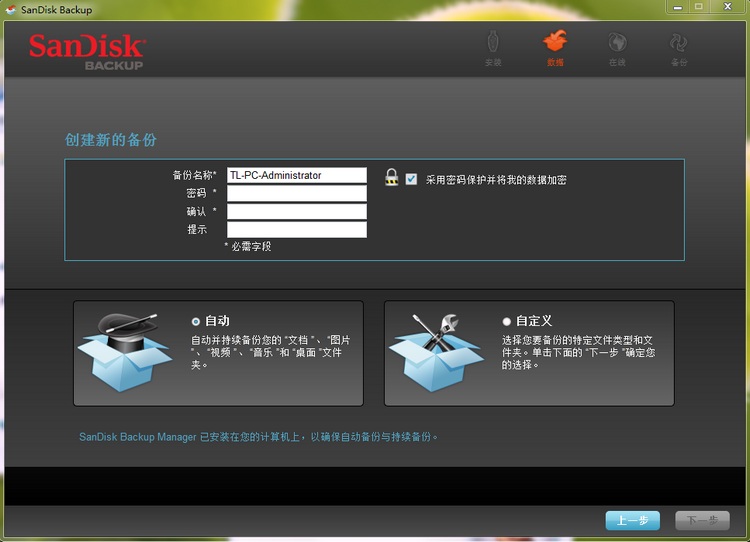This screenshot has width=750, height=542.
Task: Click the 下一步 (Next) button
Action: pyautogui.click(x=701, y=520)
